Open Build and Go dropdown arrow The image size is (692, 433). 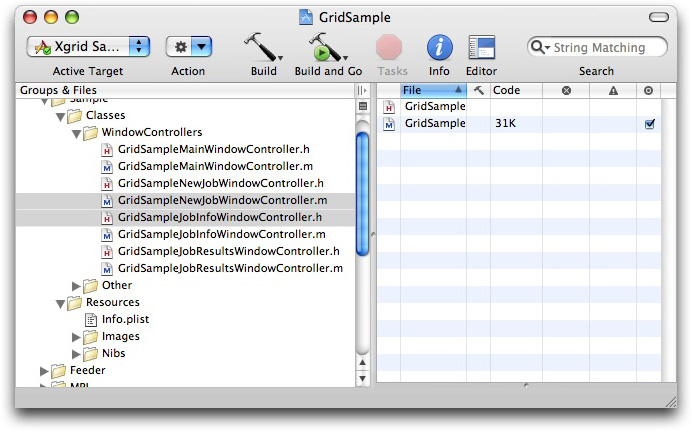click(346, 58)
